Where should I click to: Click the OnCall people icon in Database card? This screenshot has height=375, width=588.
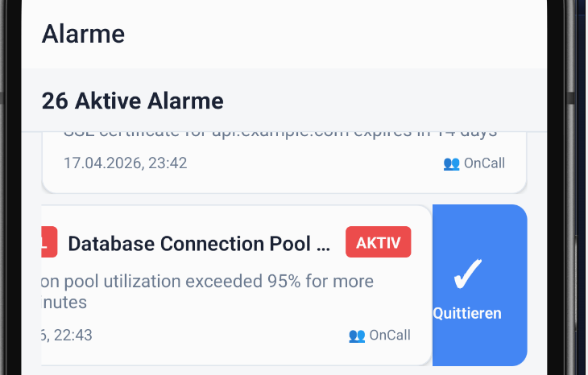coord(357,336)
